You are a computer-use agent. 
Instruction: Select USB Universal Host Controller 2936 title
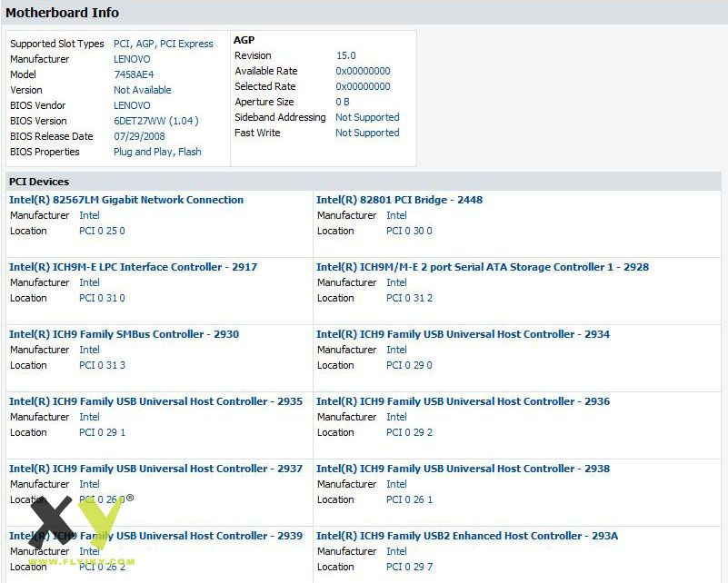coord(463,401)
